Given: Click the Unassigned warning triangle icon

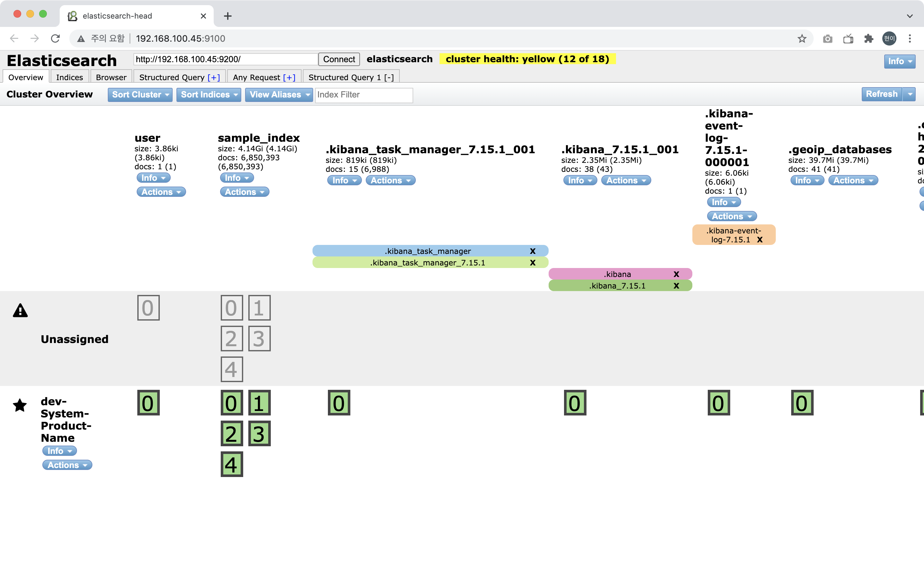Looking at the screenshot, I should coord(20,311).
